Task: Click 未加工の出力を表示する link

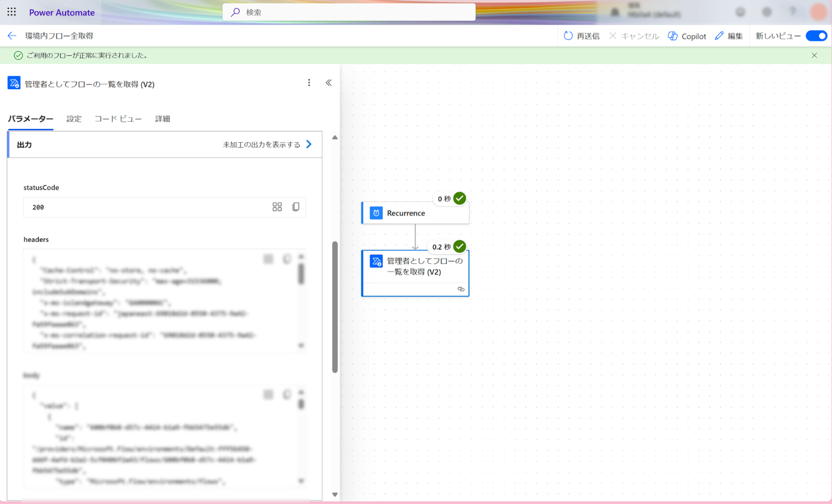Action: [x=261, y=144]
